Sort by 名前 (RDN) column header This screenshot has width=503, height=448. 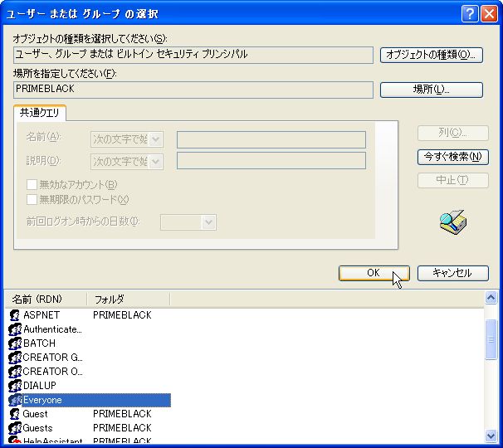point(46,299)
